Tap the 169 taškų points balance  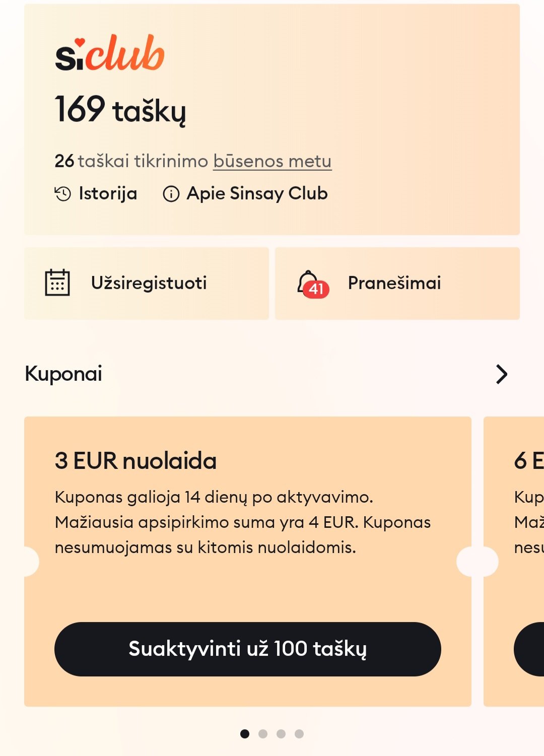coord(120,109)
